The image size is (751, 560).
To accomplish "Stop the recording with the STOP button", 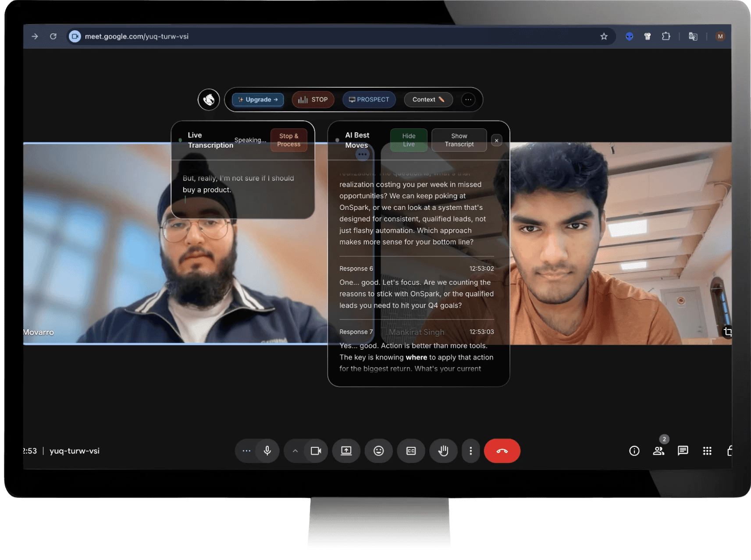I will pos(313,99).
